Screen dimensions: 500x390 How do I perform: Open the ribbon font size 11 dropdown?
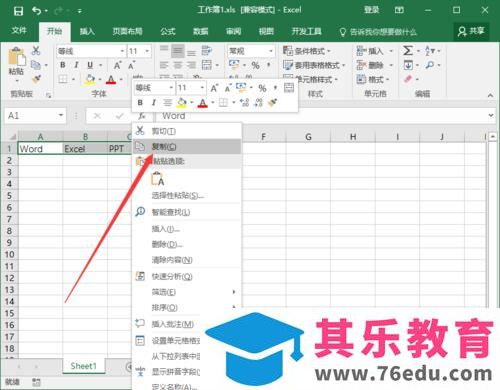click(x=147, y=51)
